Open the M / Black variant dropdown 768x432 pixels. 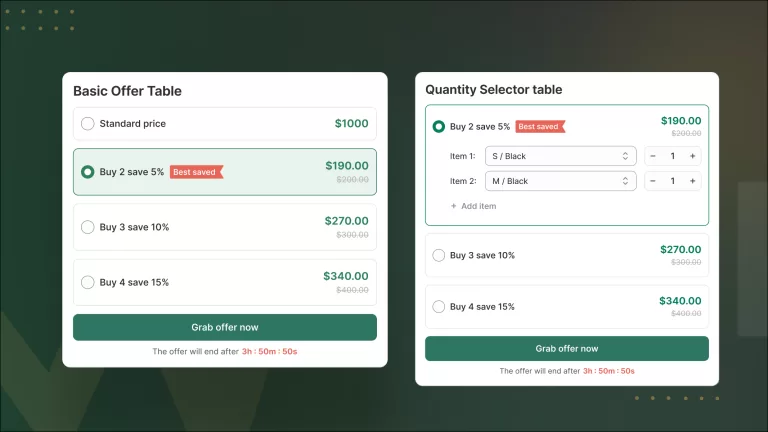[560, 181]
